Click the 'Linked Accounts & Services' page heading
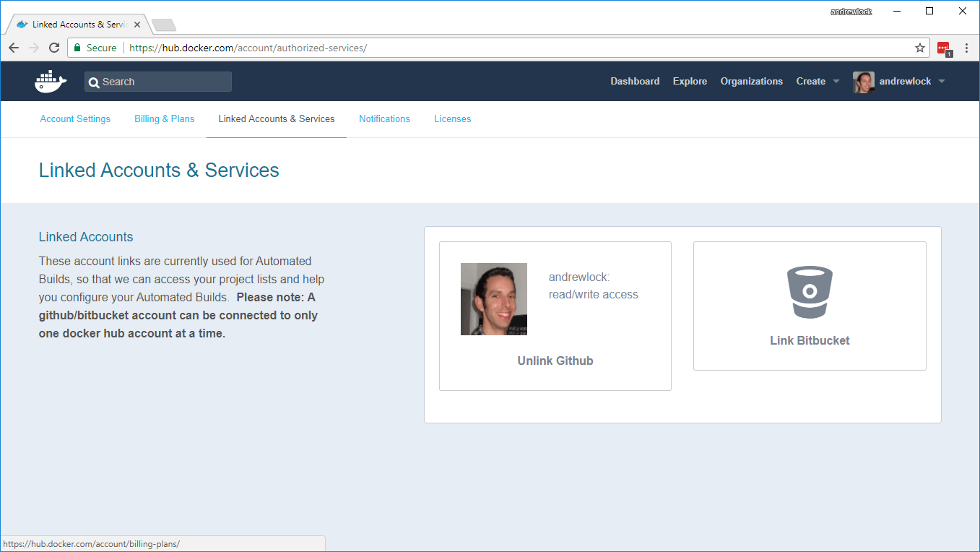980x552 pixels. (x=159, y=171)
